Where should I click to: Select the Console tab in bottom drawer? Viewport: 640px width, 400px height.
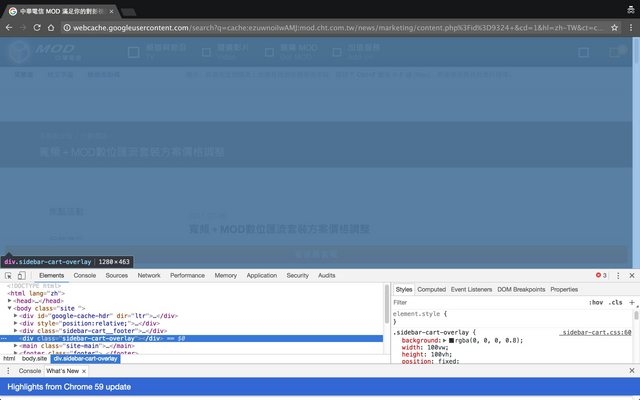click(30, 371)
